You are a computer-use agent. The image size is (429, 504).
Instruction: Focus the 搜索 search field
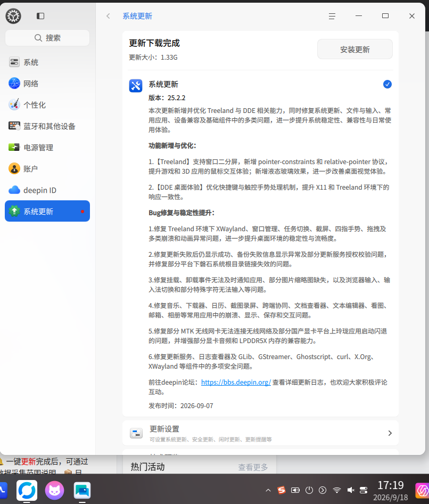(x=47, y=38)
